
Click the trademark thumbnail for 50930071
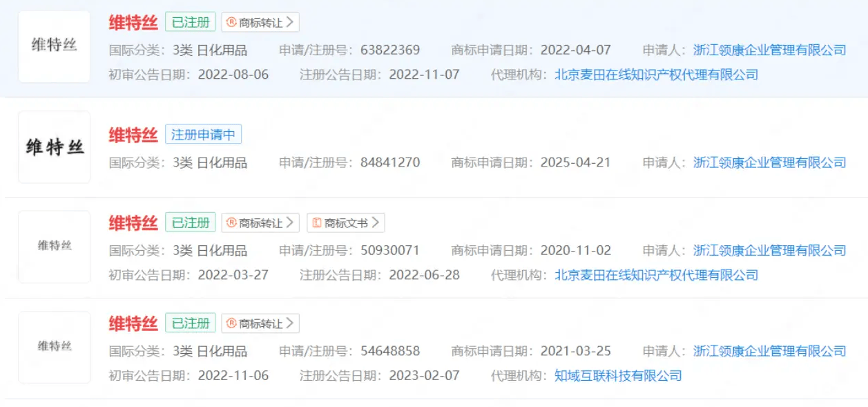[x=55, y=247]
